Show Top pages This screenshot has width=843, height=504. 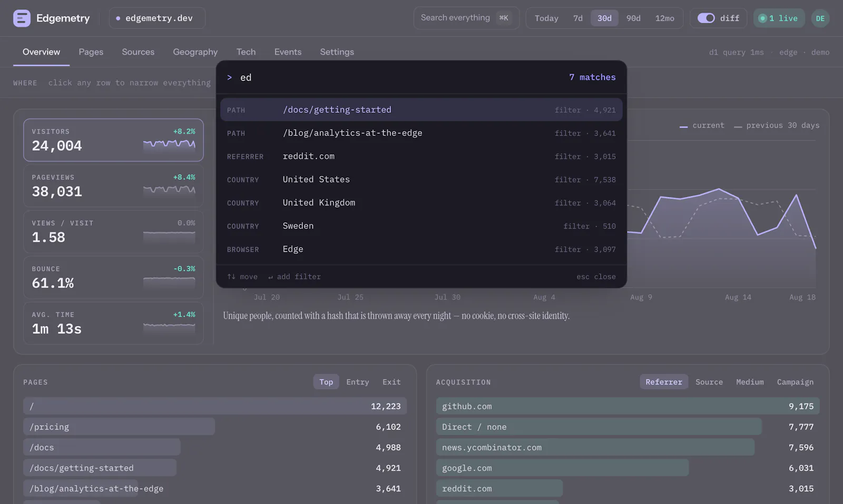[326, 382]
